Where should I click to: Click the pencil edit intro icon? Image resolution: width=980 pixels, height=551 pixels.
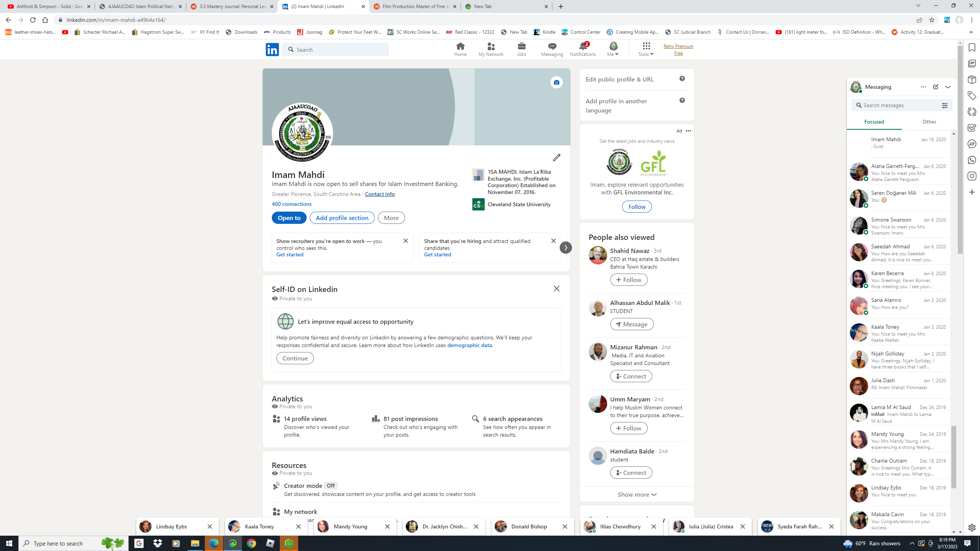click(556, 158)
